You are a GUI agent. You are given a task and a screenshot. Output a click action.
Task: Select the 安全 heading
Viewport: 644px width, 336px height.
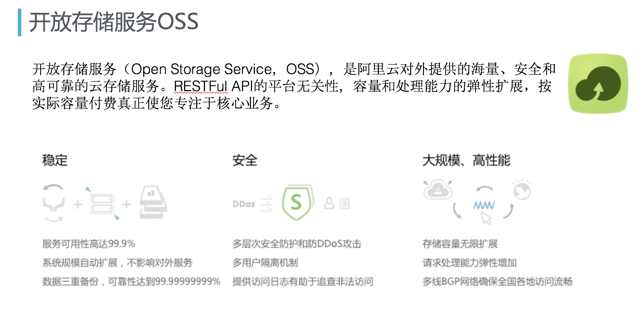[245, 160]
